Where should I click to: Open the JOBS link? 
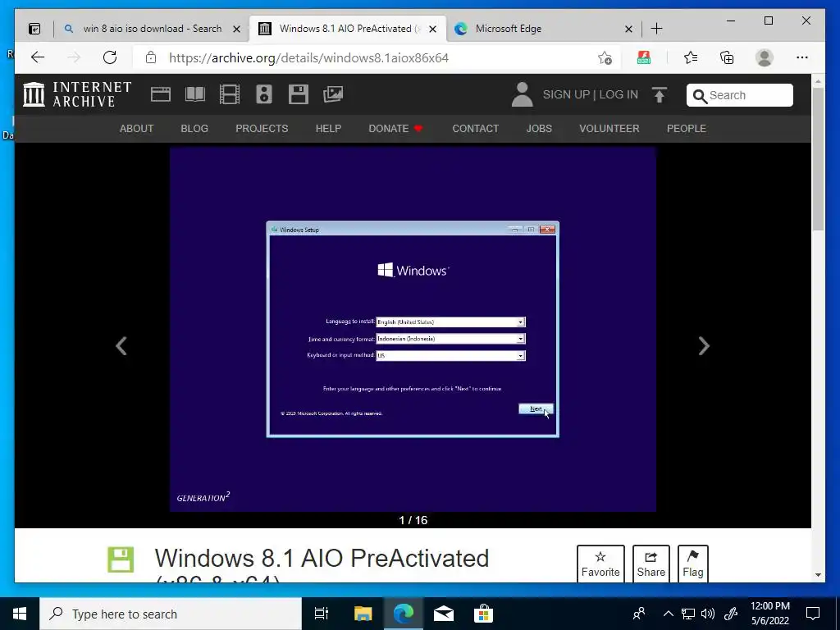point(539,129)
